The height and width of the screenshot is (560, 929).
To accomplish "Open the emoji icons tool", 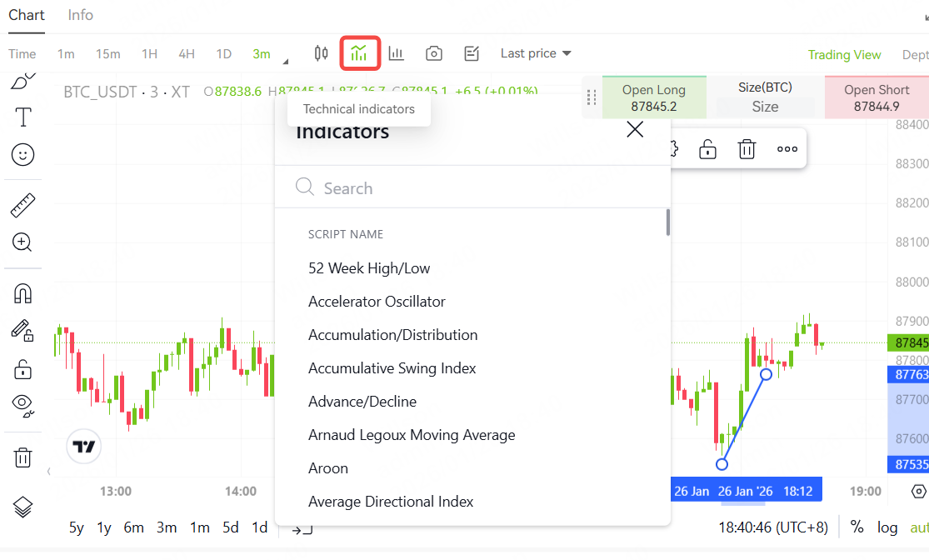I will (23, 155).
